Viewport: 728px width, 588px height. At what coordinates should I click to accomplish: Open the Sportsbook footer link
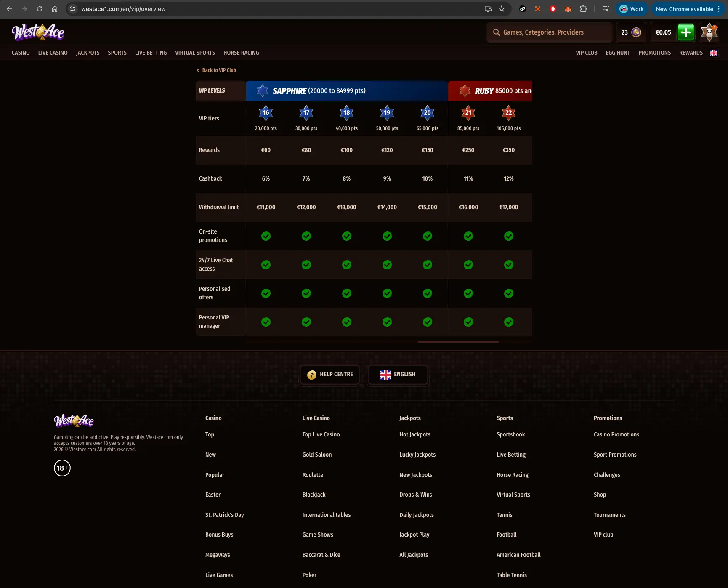pyautogui.click(x=510, y=434)
